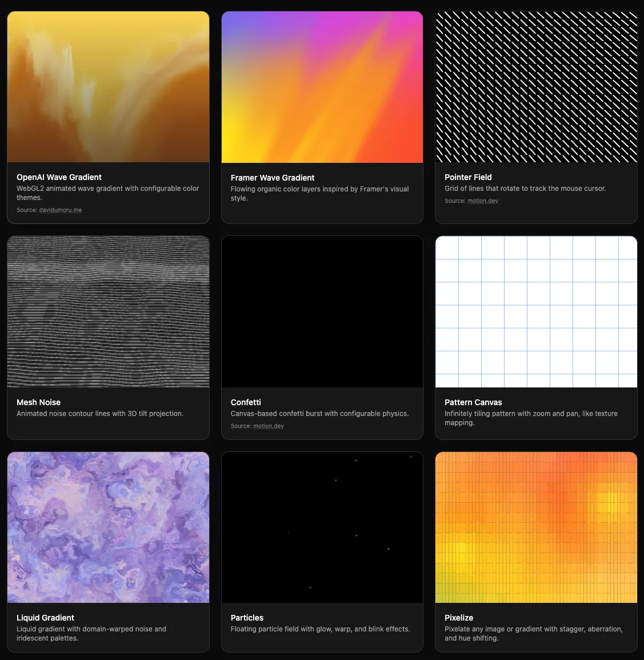Click the Confetti black preview area
This screenshot has height=660, width=644.
[322, 311]
